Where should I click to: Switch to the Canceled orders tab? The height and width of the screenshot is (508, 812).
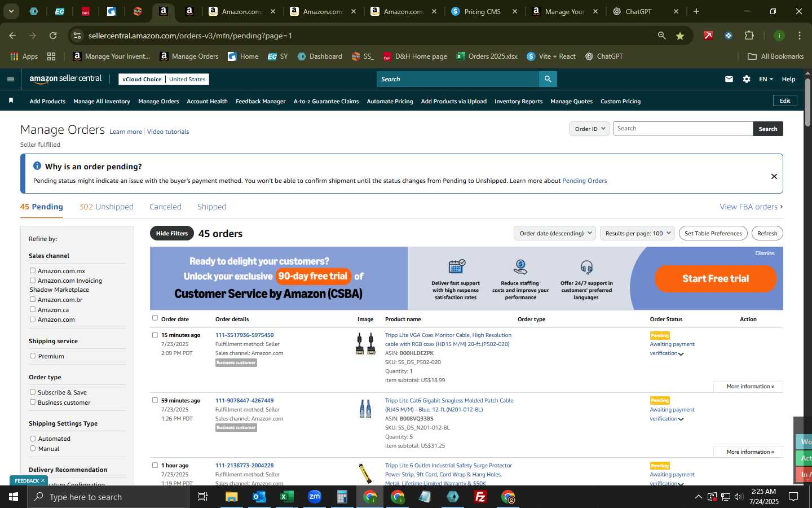(165, 207)
